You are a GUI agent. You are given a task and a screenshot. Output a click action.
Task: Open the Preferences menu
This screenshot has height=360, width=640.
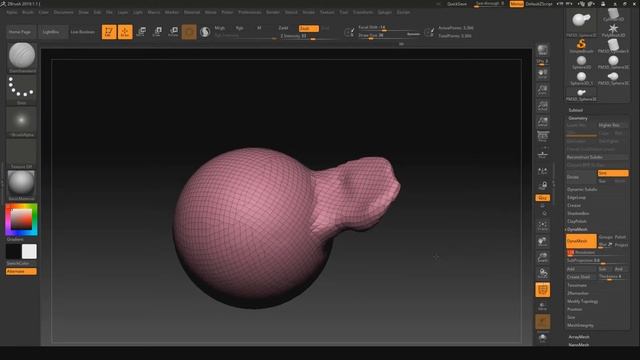click(x=250, y=12)
